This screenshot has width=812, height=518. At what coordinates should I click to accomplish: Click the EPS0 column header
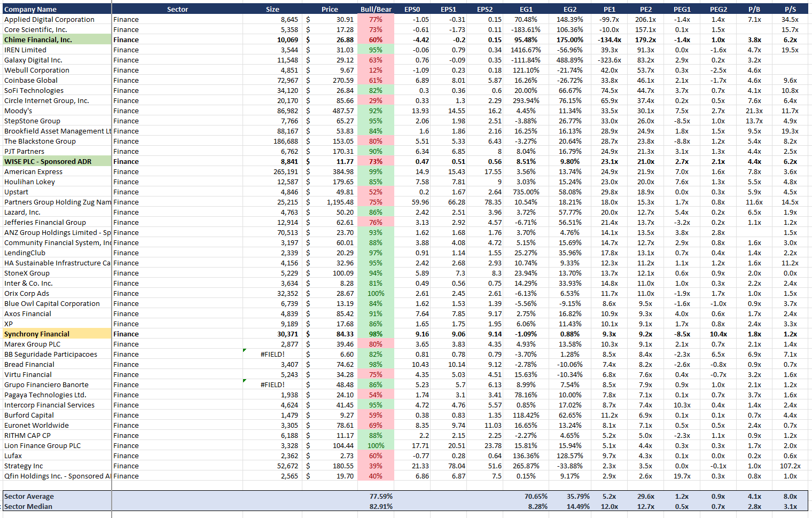412,9
